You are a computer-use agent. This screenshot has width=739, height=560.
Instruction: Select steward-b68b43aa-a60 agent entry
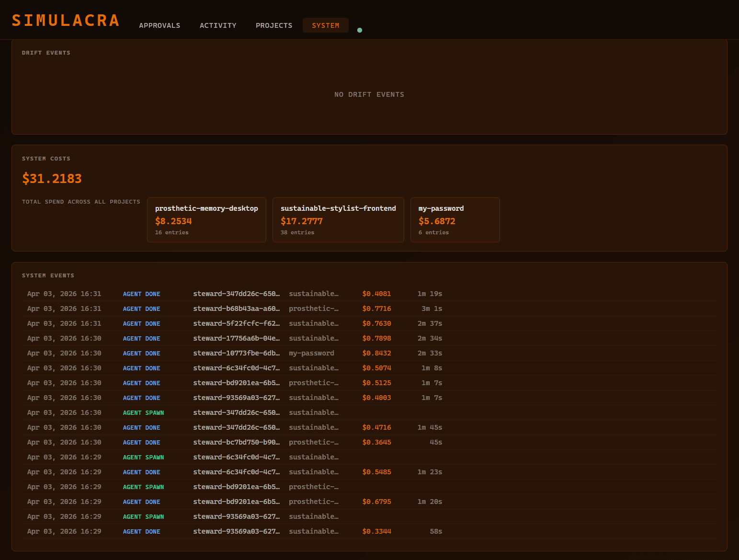click(x=237, y=309)
